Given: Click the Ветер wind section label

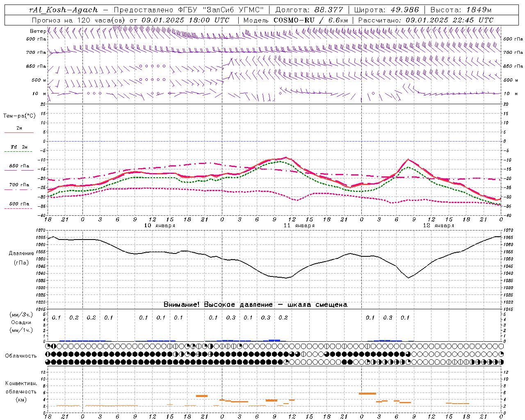Looking at the screenshot, I should pyautogui.click(x=38, y=31).
